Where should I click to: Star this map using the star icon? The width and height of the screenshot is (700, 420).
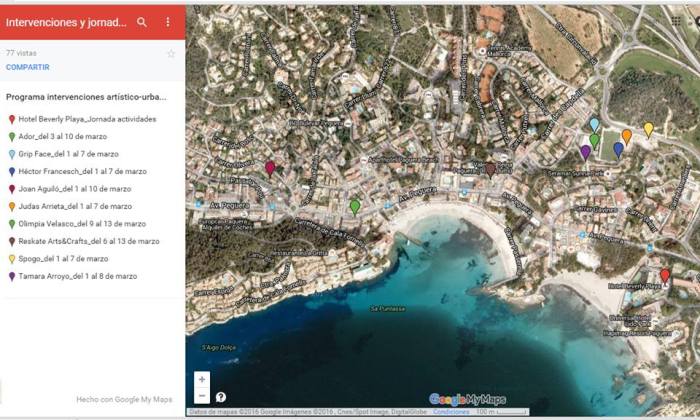[x=171, y=54]
